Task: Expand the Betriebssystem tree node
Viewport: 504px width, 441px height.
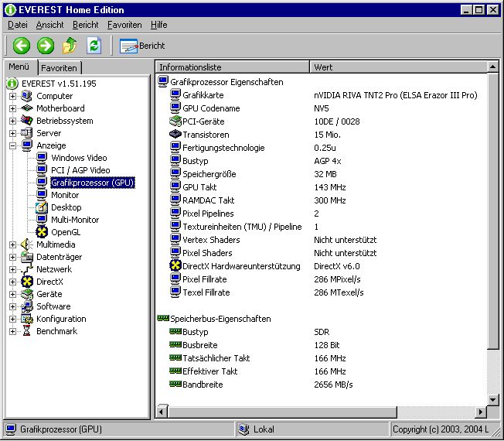Action: [x=12, y=121]
